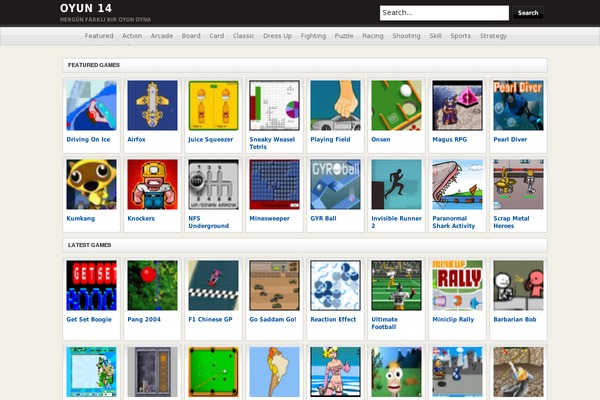600x400 pixels.
Task: Open the Paranormal Shark Activity text link
Action: (x=453, y=222)
